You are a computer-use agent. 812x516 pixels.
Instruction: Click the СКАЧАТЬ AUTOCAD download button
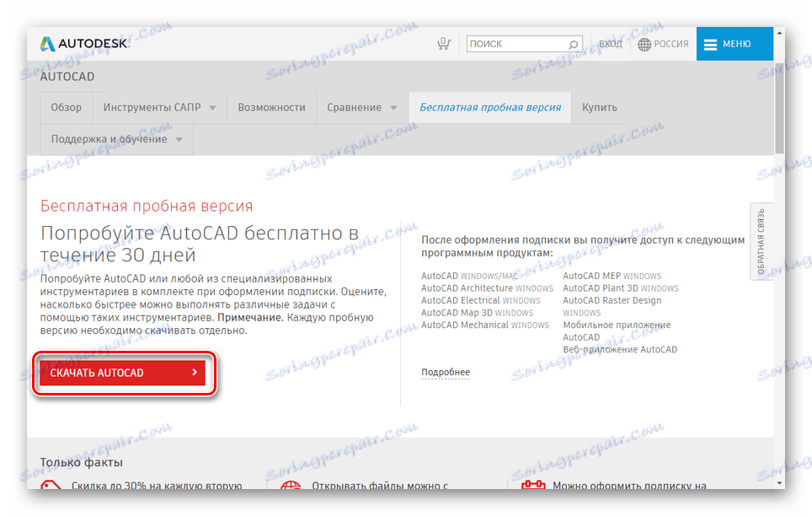click(x=123, y=373)
